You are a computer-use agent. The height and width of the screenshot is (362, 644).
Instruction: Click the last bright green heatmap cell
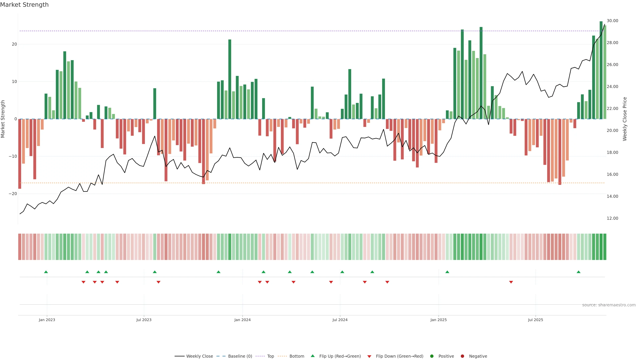[x=605, y=247]
